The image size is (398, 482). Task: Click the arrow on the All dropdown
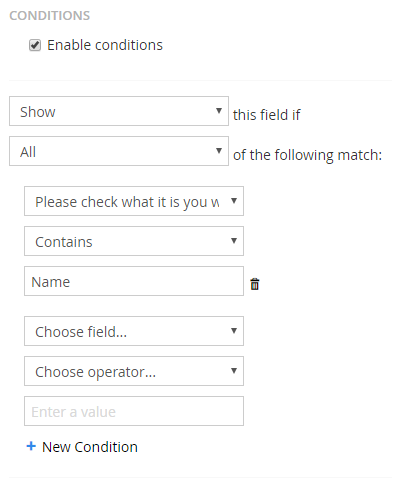219,151
